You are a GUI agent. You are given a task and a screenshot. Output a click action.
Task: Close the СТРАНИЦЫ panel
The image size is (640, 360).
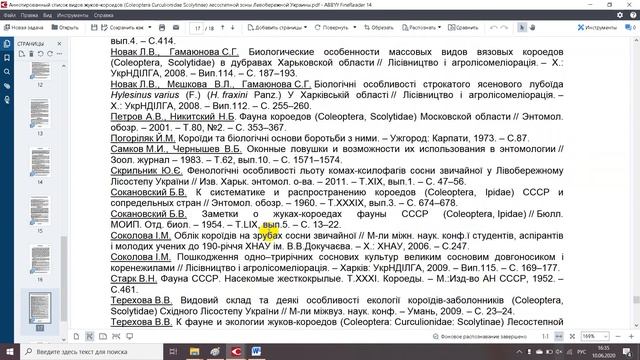[60, 43]
